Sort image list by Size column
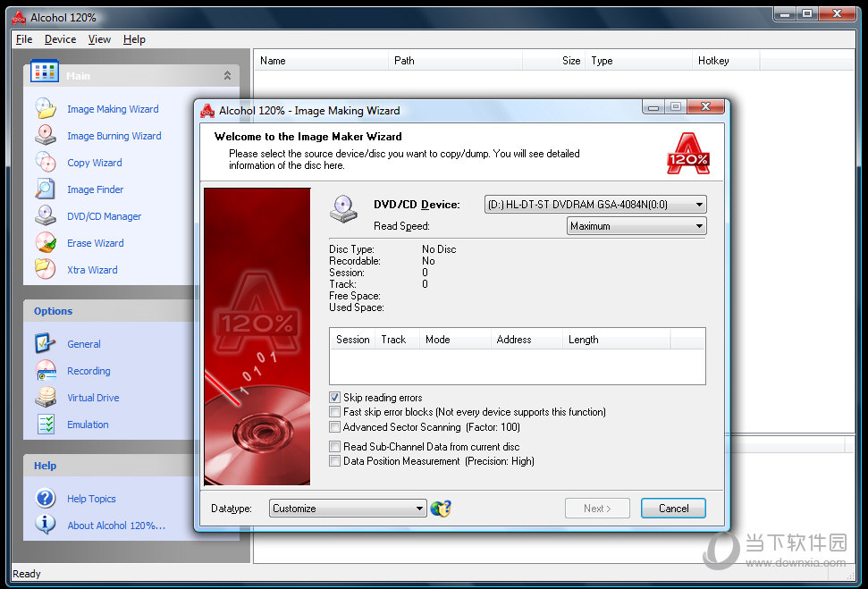Image resolution: width=868 pixels, height=589 pixels. [553, 61]
